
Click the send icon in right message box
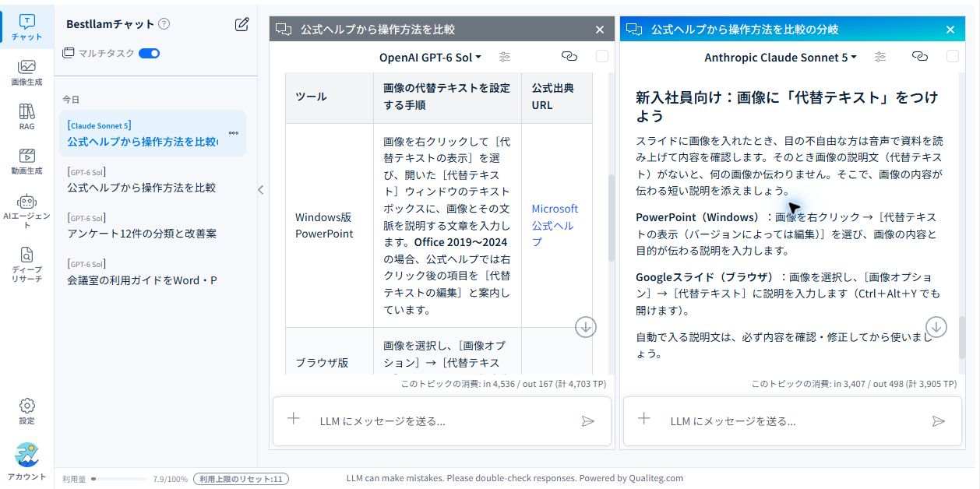[x=939, y=421]
